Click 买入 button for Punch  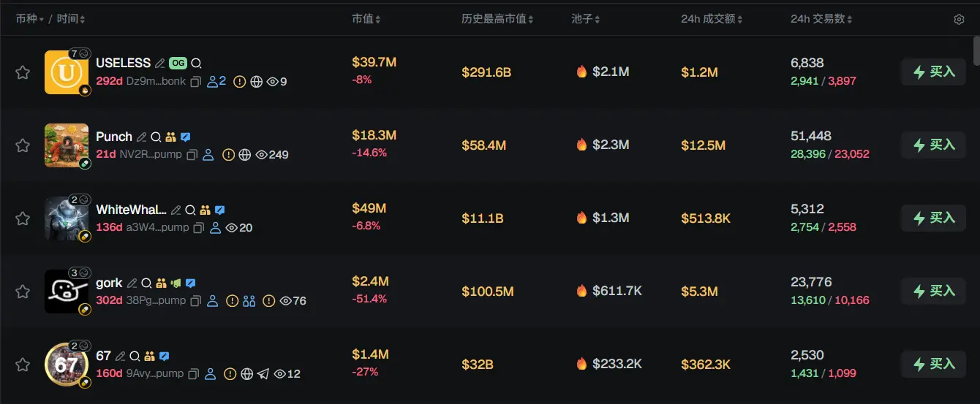pos(934,145)
